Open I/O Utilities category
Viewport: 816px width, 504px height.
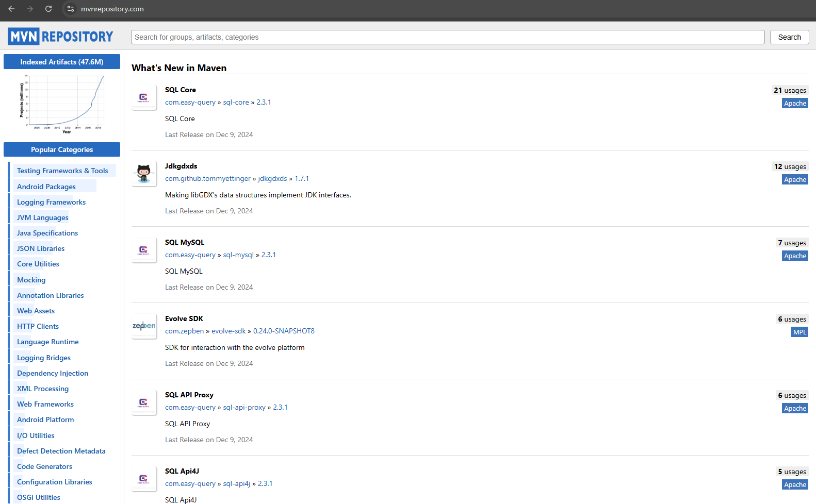(36, 435)
